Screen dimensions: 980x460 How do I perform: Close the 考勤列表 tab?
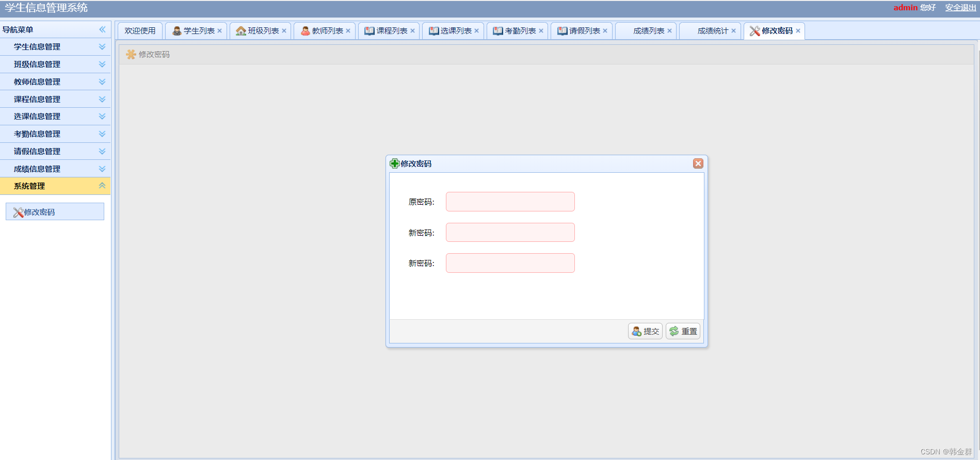pyautogui.click(x=541, y=31)
